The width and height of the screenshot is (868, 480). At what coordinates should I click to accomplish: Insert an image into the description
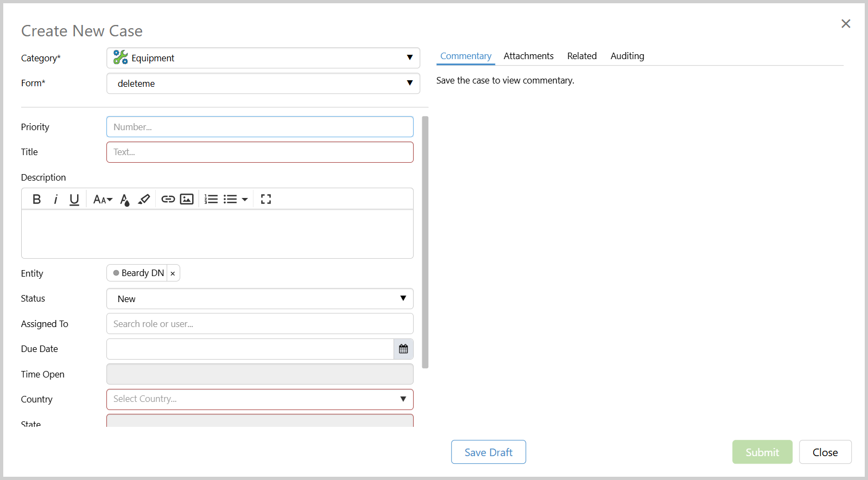(187, 199)
